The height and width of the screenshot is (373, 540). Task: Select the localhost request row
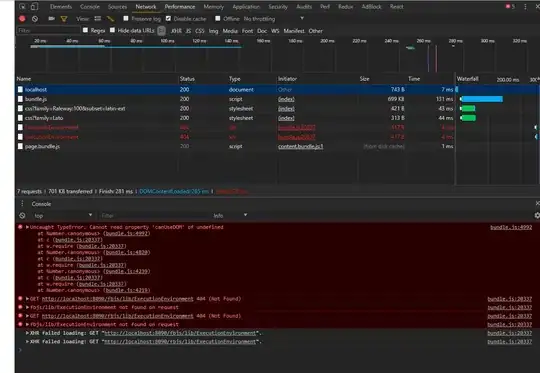pos(278,90)
